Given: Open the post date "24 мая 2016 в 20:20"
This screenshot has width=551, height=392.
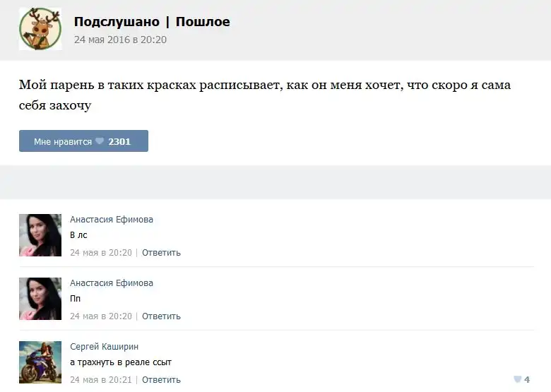Looking at the screenshot, I should pyautogui.click(x=120, y=40).
